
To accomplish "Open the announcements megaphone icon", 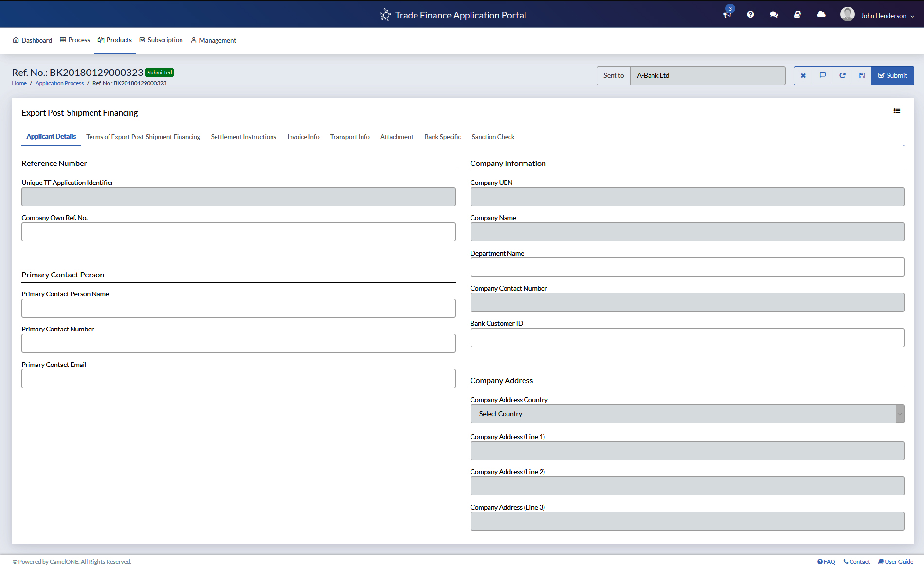I will (727, 15).
